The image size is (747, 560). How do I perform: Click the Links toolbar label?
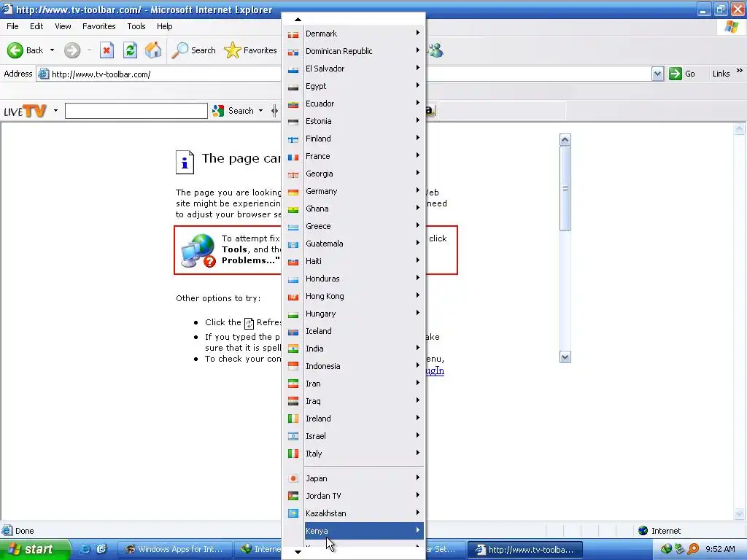(721, 74)
